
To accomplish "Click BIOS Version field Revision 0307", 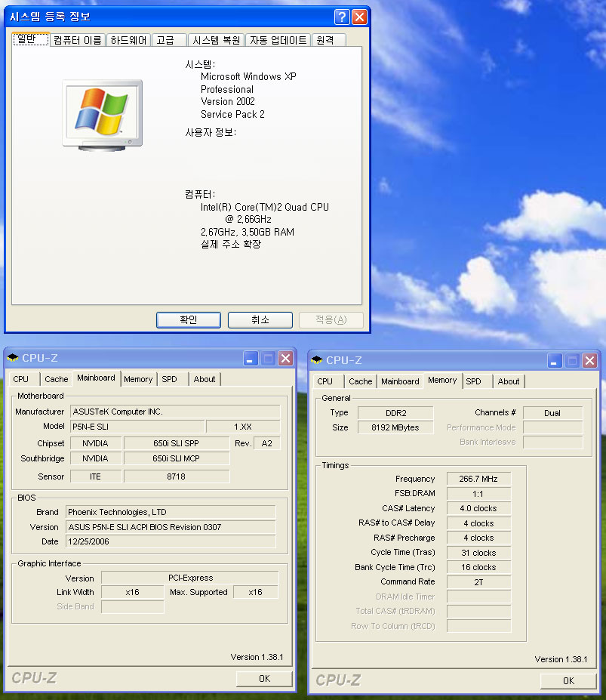I will [171, 527].
